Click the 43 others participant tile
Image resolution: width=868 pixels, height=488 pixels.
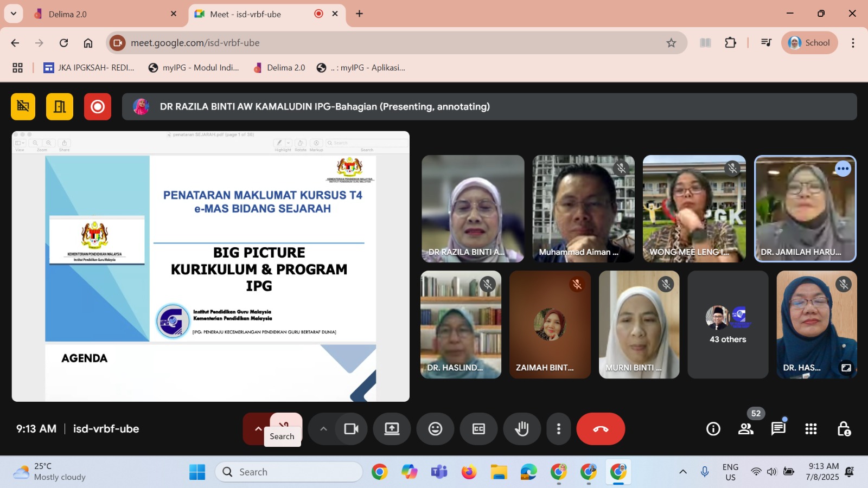pos(727,325)
